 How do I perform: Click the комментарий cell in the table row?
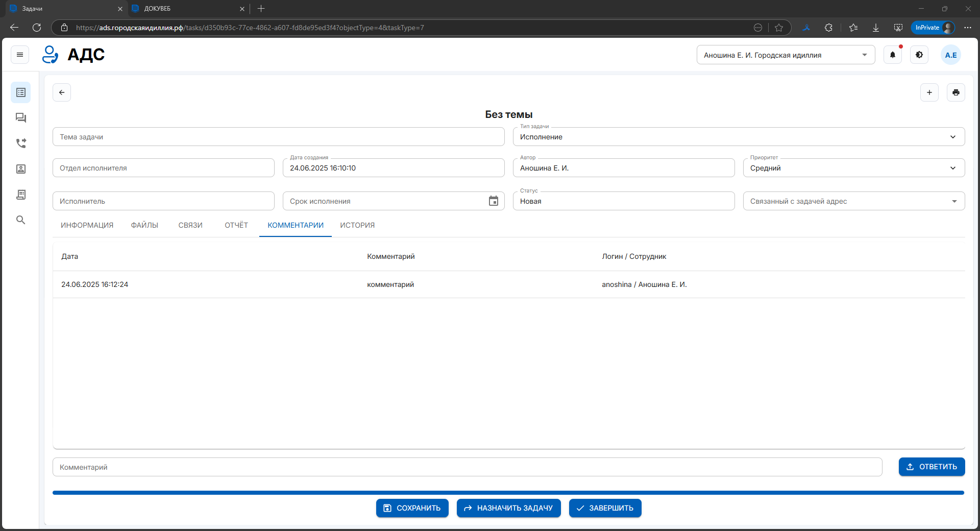point(390,284)
